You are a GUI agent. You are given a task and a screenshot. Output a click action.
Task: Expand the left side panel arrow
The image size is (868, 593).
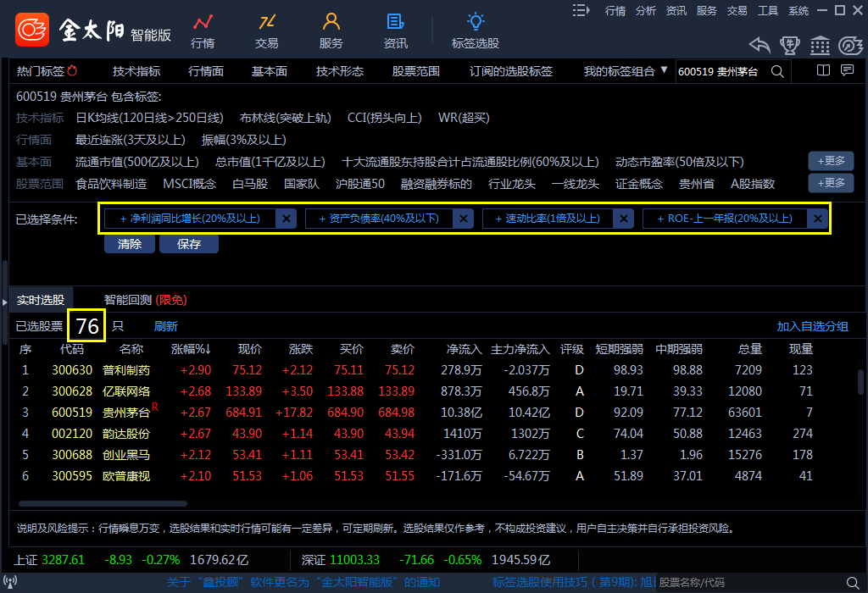pos(4,302)
